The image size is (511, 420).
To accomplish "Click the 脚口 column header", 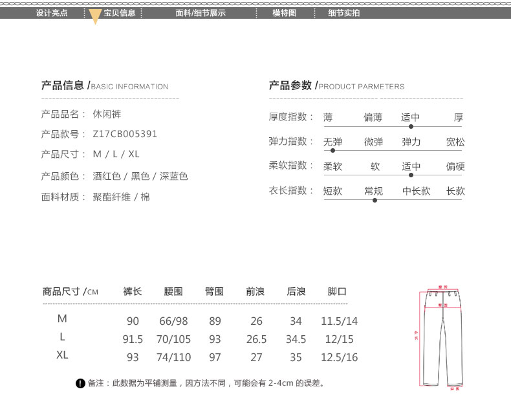I will (x=337, y=292).
